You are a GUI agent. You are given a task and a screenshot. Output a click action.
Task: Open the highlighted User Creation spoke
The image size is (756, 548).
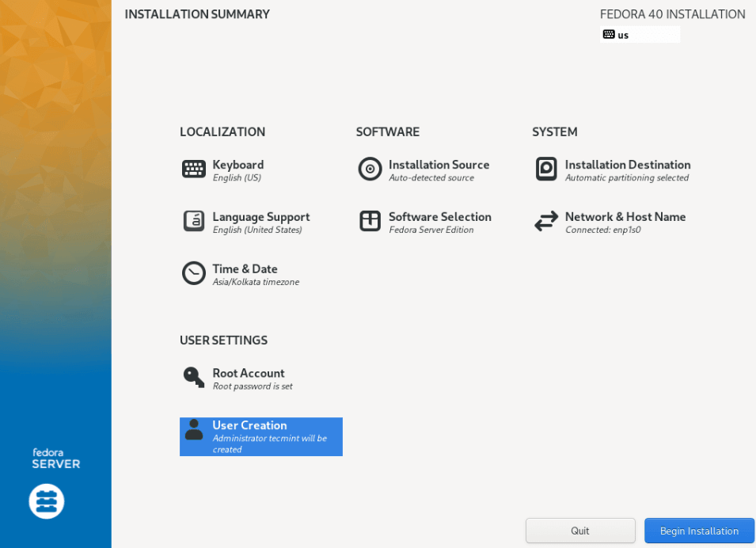pos(260,436)
